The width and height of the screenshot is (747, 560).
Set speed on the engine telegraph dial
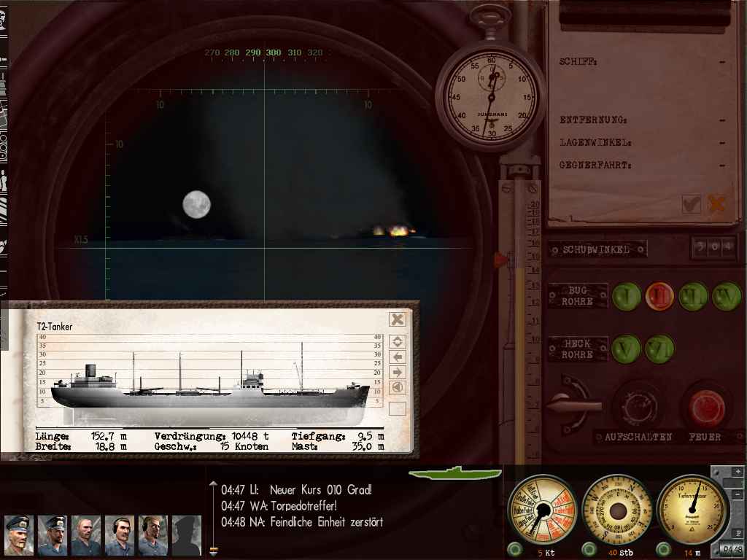[x=542, y=510]
